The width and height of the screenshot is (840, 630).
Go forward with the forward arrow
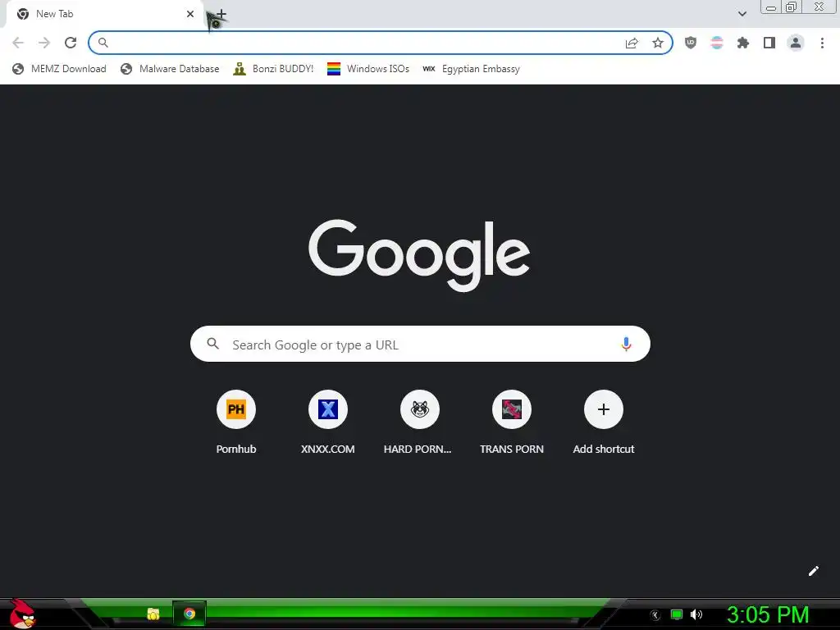pyautogui.click(x=44, y=43)
